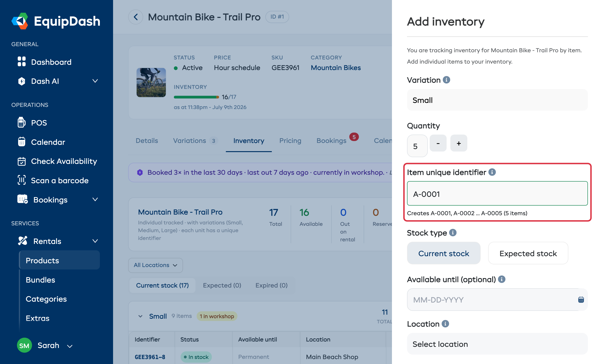This screenshot has height=364, width=603.
Task: Click the Location info icon
Action: click(x=445, y=324)
